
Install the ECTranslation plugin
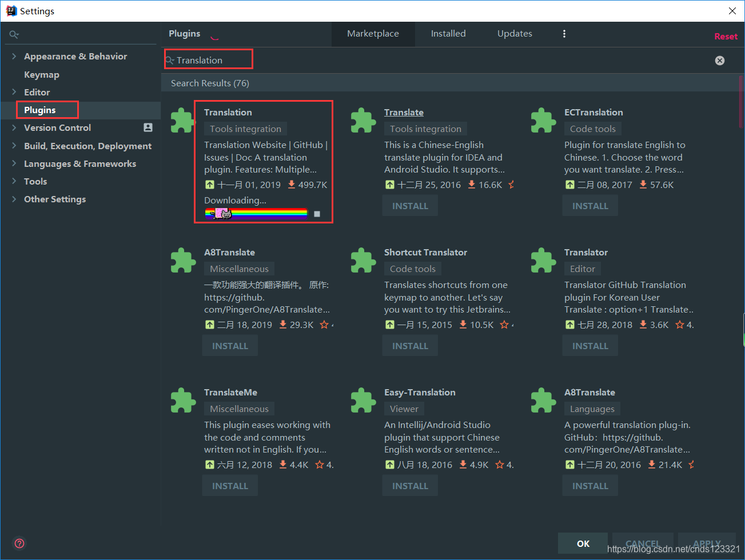pyautogui.click(x=590, y=206)
